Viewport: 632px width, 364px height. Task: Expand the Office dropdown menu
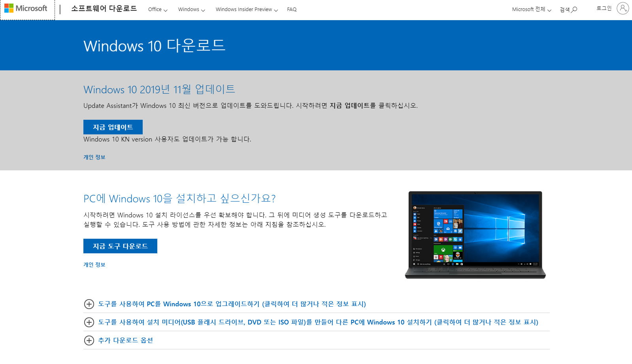pyautogui.click(x=158, y=9)
